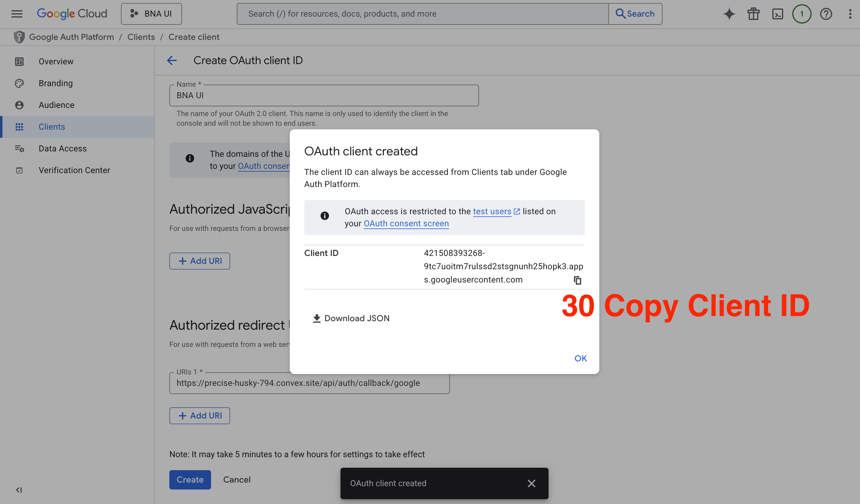
Task: Open Branding in the sidebar
Action: (78, 83)
